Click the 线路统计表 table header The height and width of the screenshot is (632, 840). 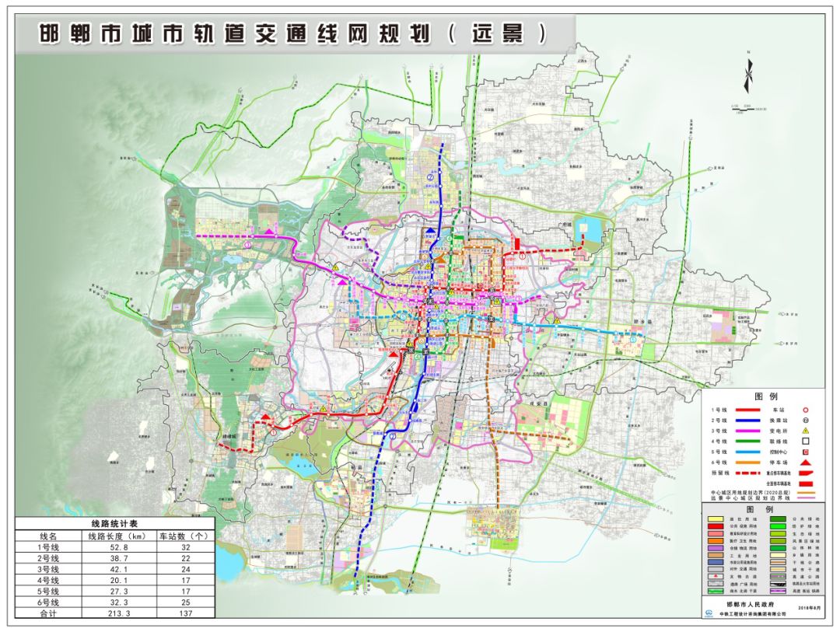114,525
